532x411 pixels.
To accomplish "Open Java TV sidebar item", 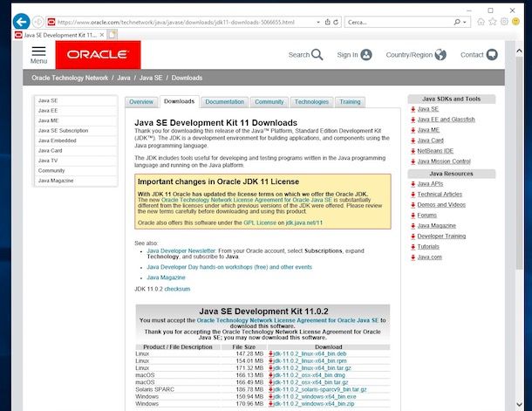I will (76, 161).
